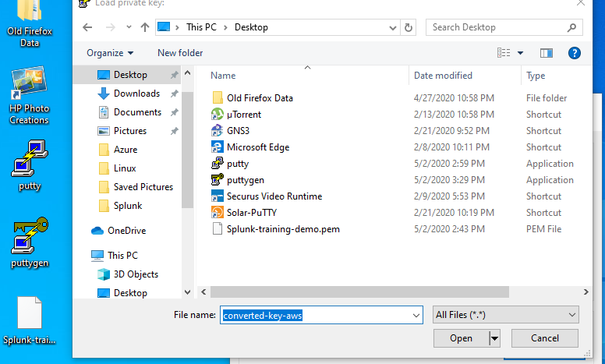Select the µTorrent shortcut in list

tap(244, 115)
